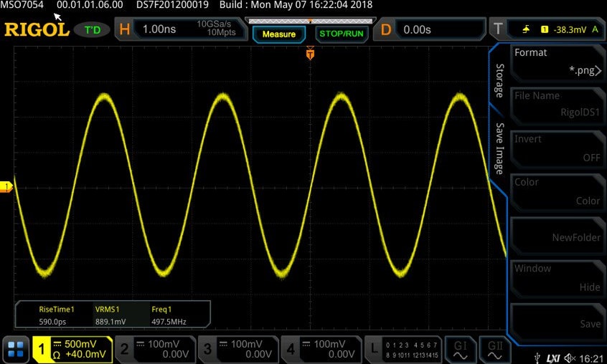
Task: Select the orange trigger position marker
Action: [310, 53]
